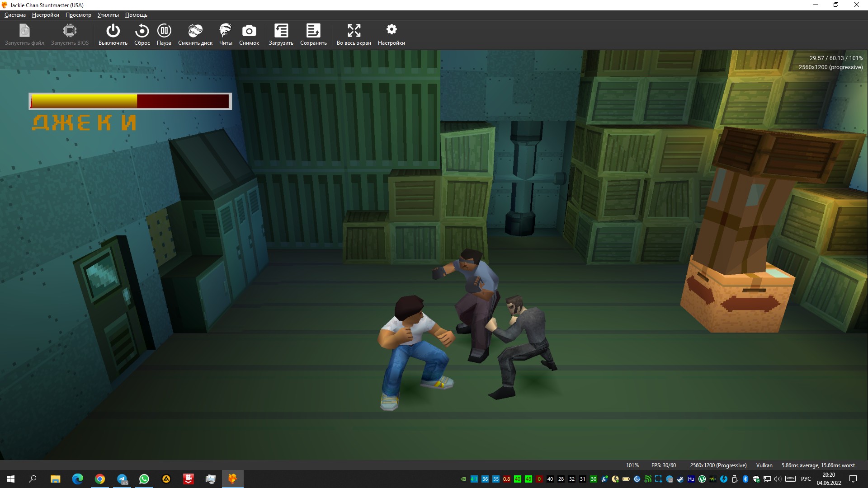Open the Windows notification center icon

853,479
